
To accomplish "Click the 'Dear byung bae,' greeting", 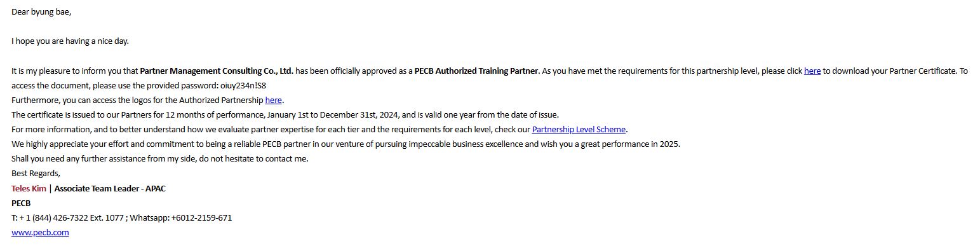I will [x=41, y=12].
